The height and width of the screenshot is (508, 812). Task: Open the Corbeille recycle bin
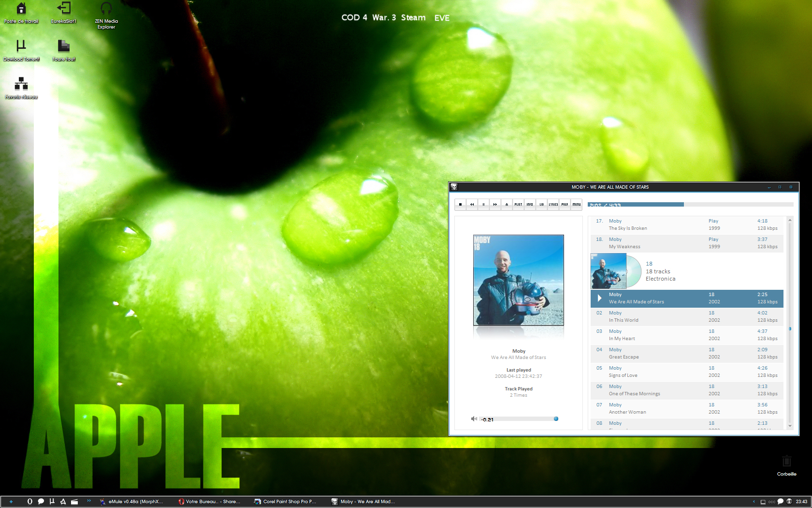786,465
